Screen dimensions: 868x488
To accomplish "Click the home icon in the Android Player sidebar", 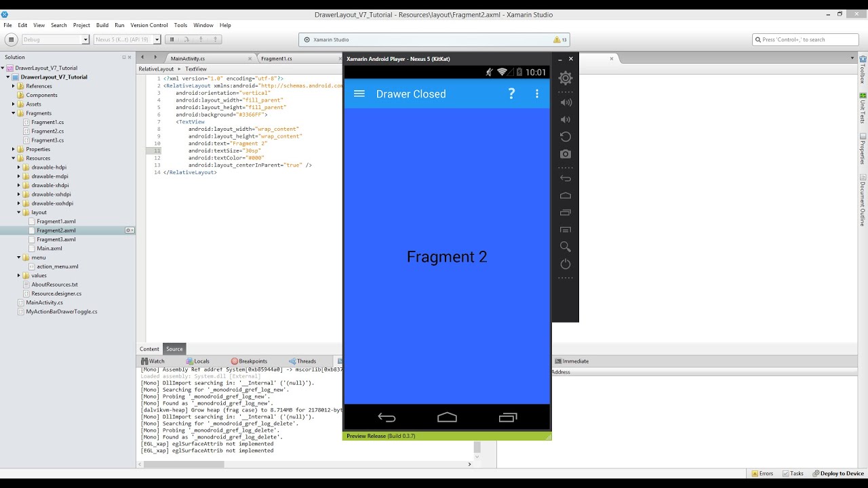I will tap(566, 195).
